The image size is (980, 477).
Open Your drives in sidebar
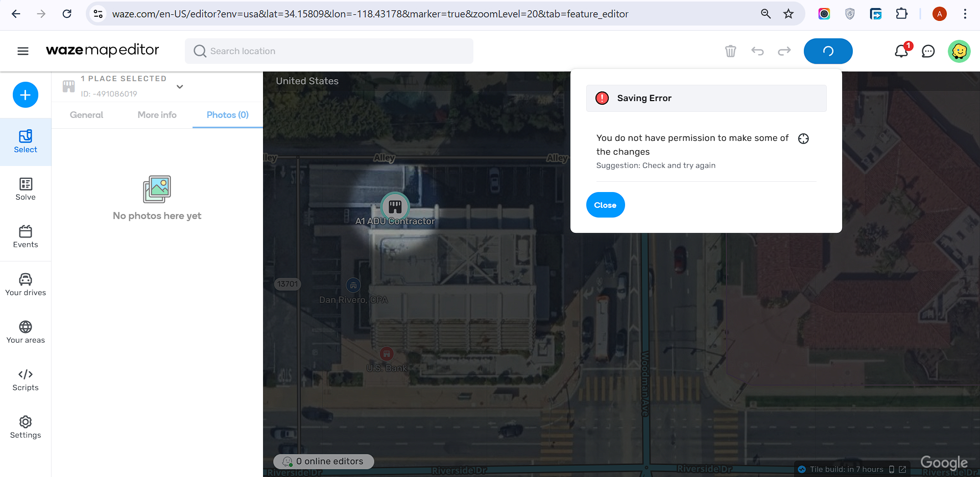pos(26,284)
